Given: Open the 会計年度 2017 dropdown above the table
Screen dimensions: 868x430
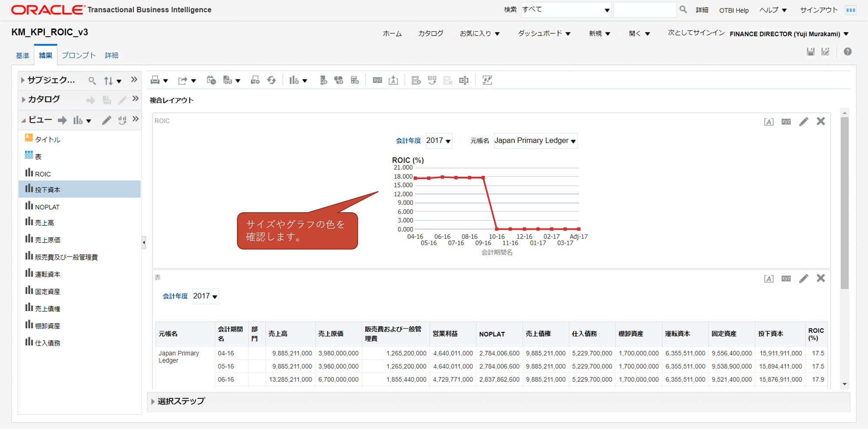Looking at the screenshot, I should [x=205, y=296].
